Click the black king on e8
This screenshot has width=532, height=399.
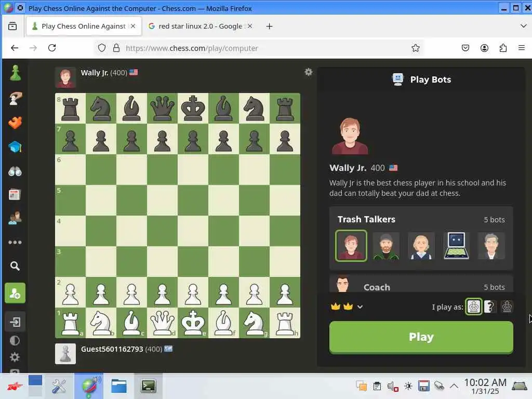(193, 108)
